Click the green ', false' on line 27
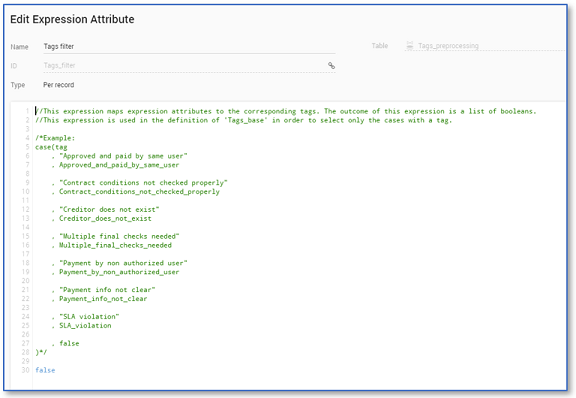The height and width of the screenshot is (398, 576). [x=65, y=344]
